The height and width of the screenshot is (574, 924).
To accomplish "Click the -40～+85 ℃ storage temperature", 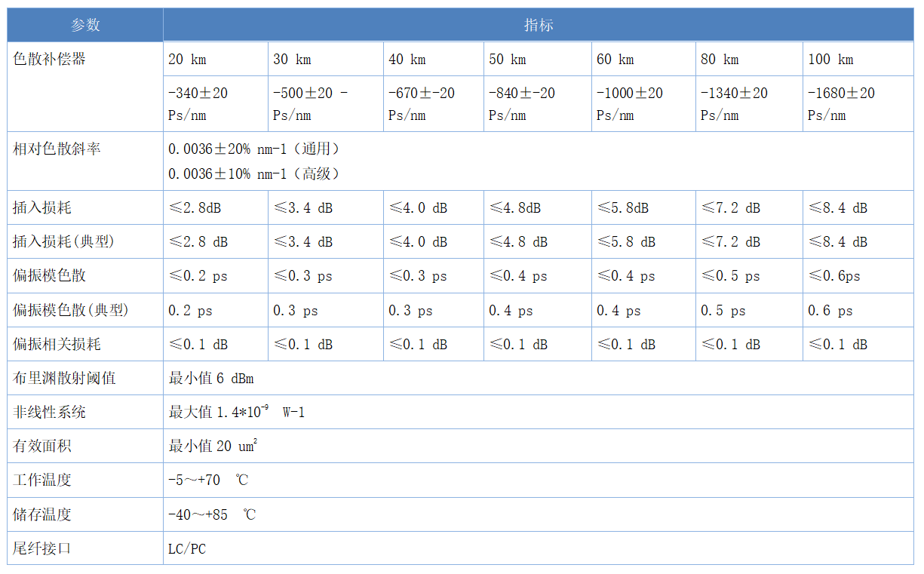I will coord(212,514).
